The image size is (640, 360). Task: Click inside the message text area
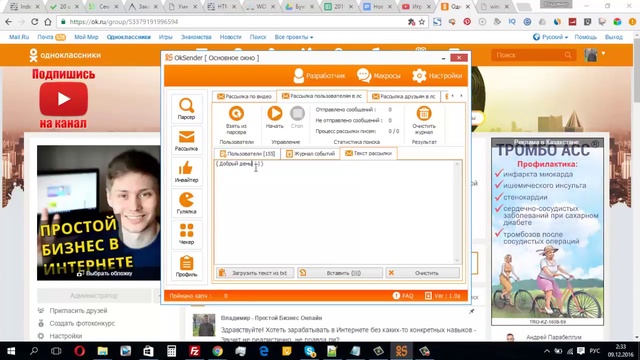(x=335, y=212)
